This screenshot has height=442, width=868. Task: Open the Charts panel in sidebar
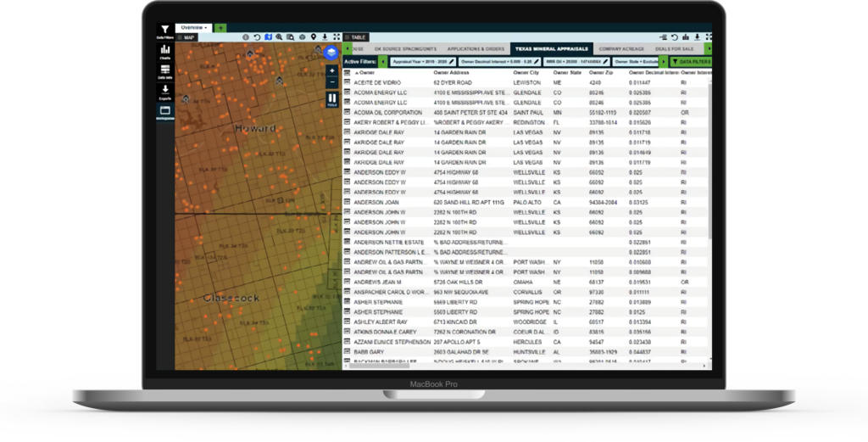(164, 52)
